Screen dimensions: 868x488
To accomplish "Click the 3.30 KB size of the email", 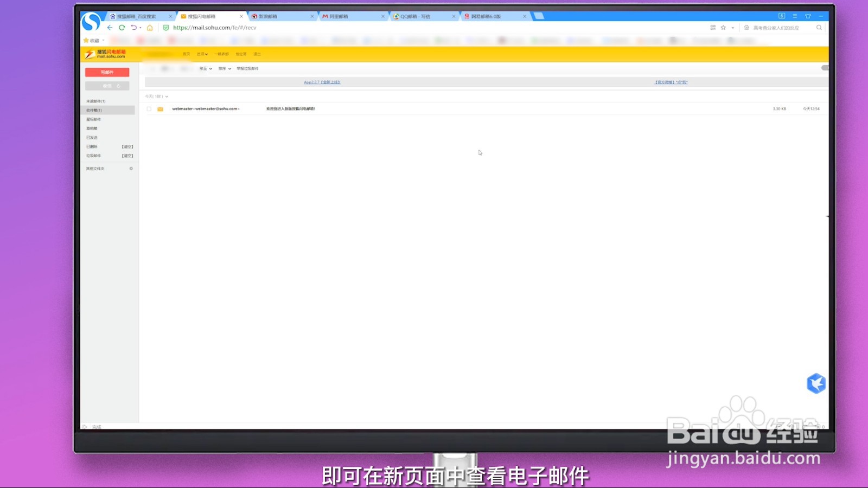I will [780, 109].
